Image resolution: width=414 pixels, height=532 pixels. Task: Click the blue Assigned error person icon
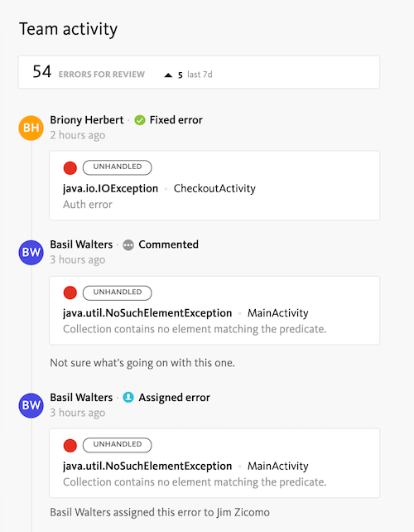coord(128,397)
